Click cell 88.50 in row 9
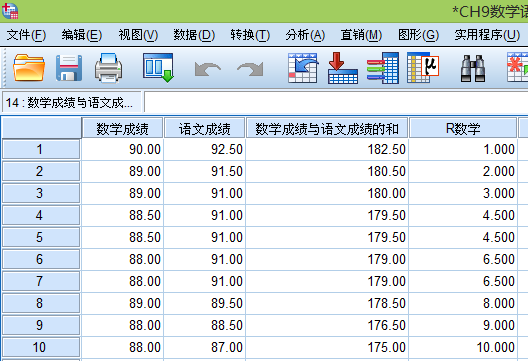Image resolution: width=528 pixels, height=361 pixels. [x=204, y=325]
